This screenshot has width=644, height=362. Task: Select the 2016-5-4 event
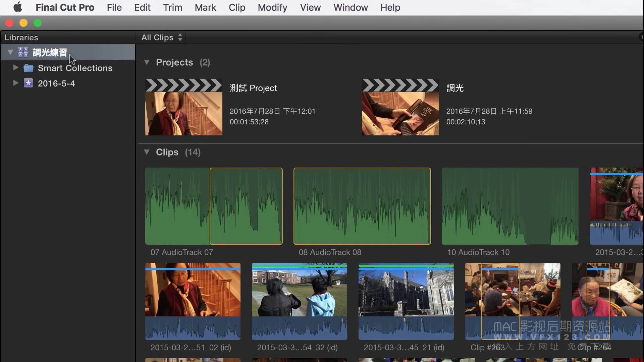click(x=56, y=83)
